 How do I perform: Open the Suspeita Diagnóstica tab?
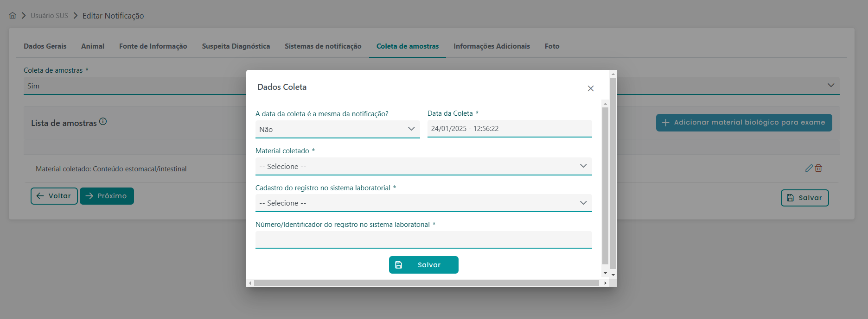(x=236, y=46)
